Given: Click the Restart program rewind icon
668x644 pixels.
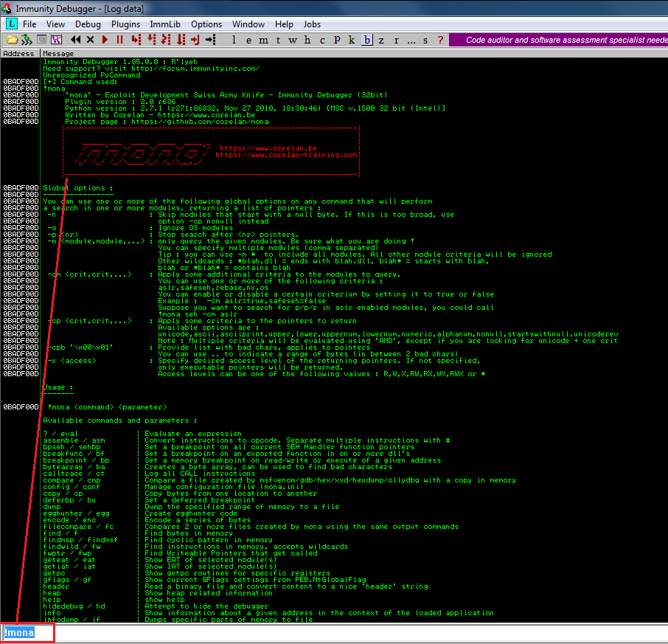Looking at the screenshot, I should (76, 39).
